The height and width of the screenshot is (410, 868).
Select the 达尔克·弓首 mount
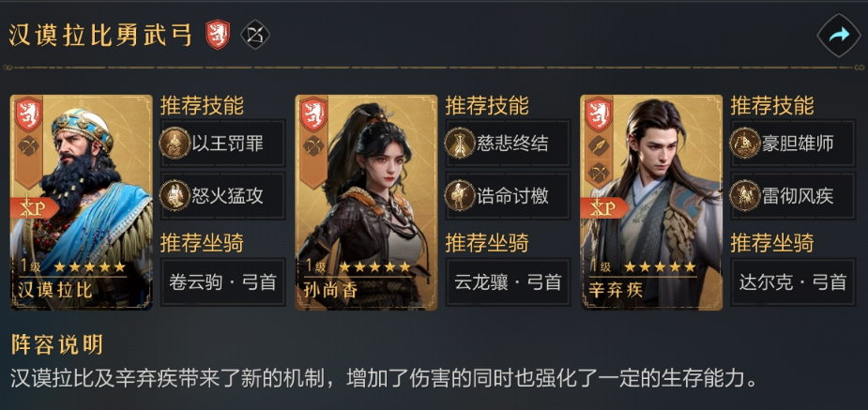793,282
